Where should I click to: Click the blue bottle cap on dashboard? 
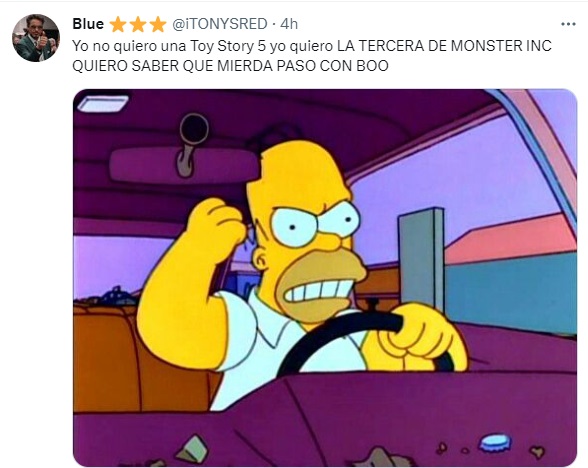pyautogui.click(x=495, y=442)
